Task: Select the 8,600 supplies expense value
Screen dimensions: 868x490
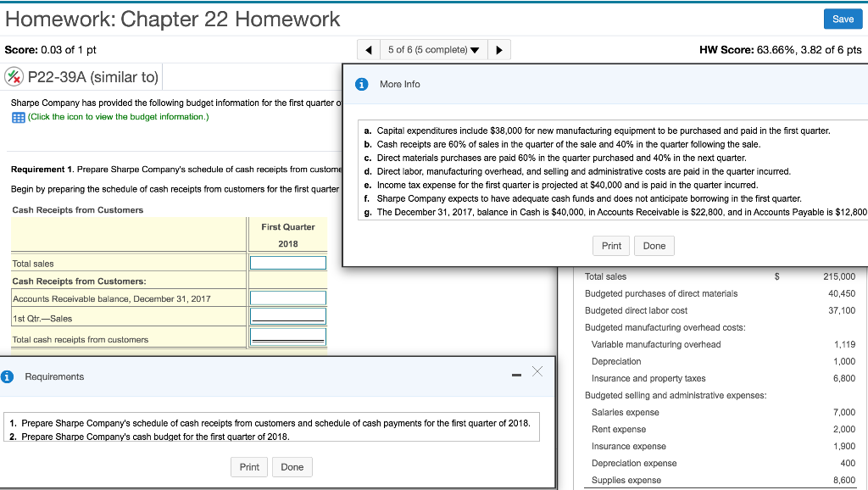Action: pos(844,481)
